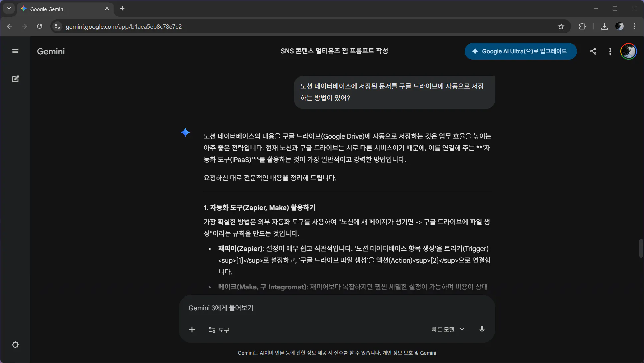
Task: Open the Gemini sidebar hamburger menu
Action: 15,51
